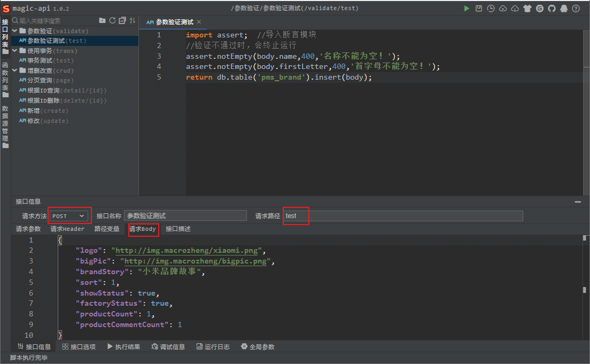Open history via the clock icon
The image size is (590, 364).
(x=491, y=8)
